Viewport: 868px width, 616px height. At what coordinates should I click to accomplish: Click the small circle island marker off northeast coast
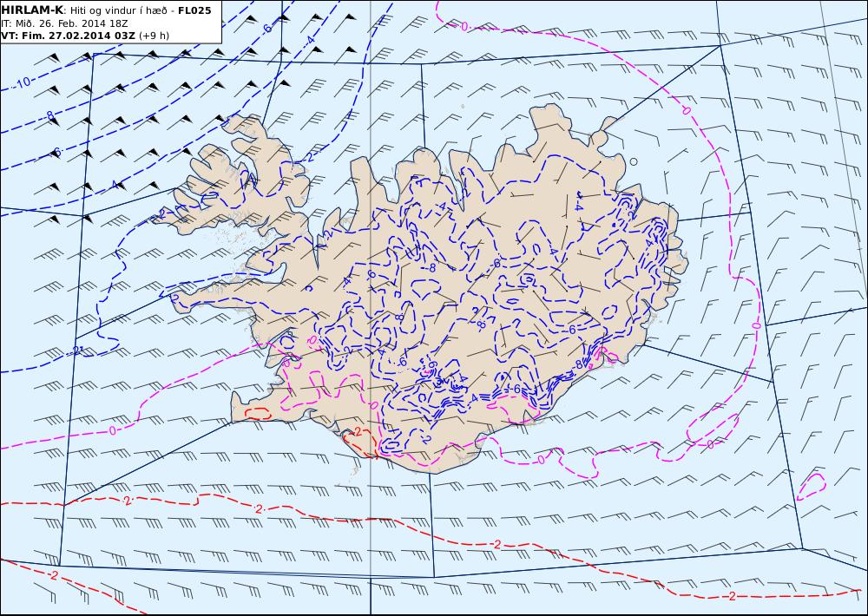click(x=634, y=162)
